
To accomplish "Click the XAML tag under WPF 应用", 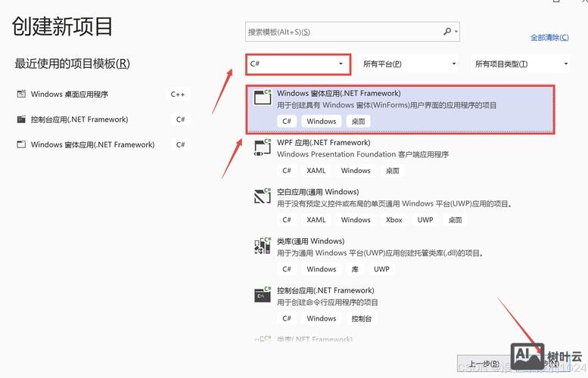I will (316, 170).
